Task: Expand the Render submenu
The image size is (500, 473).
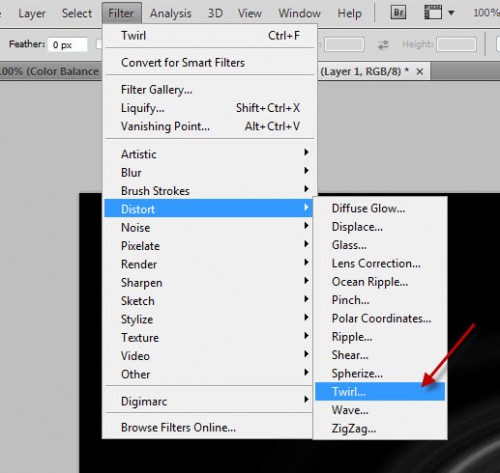Action: [x=209, y=264]
